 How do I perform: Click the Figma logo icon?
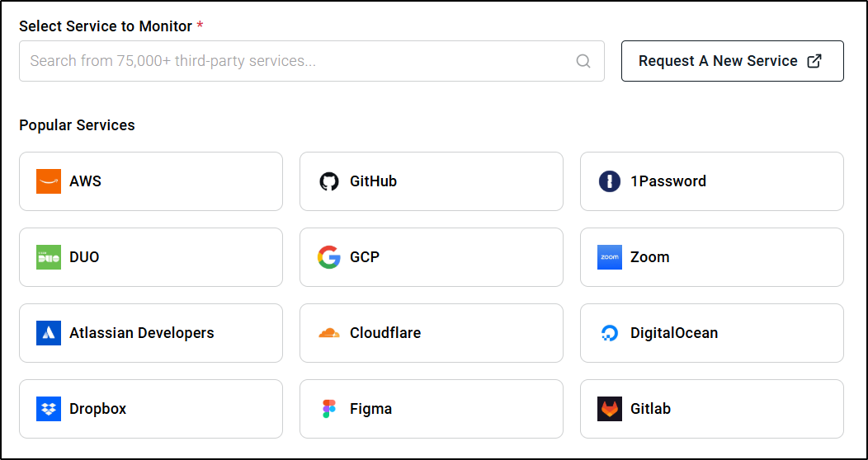tap(329, 409)
